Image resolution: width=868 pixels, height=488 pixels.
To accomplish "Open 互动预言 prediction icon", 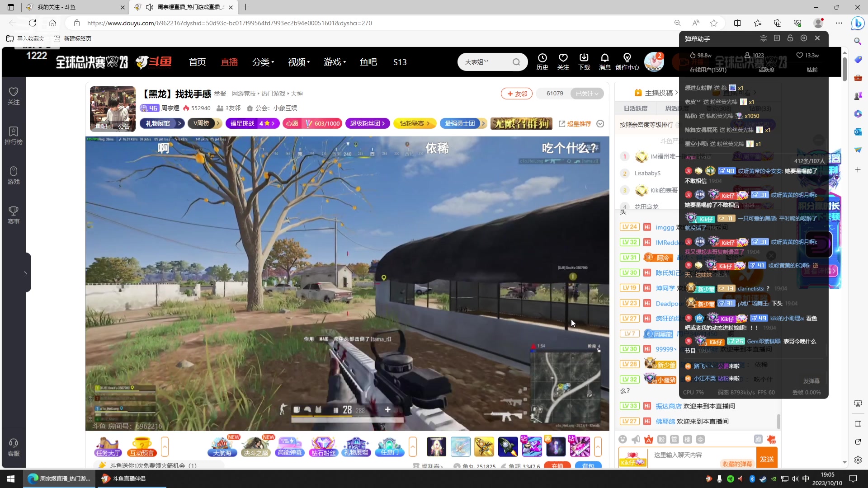I will (142, 446).
